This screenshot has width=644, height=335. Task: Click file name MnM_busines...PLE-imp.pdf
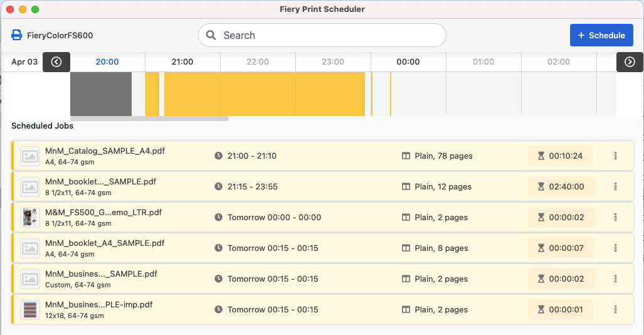98,305
